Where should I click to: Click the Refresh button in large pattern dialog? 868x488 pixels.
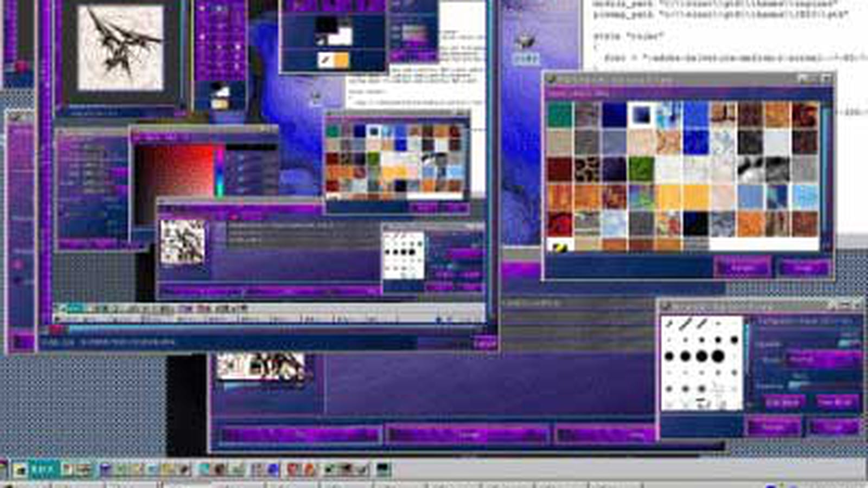pos(743,267)
